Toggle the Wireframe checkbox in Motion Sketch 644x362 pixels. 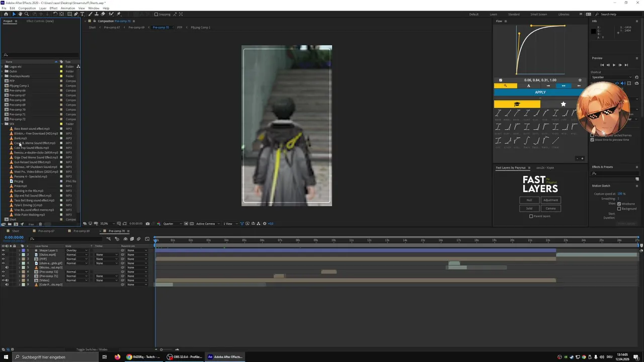pos(619,204)
